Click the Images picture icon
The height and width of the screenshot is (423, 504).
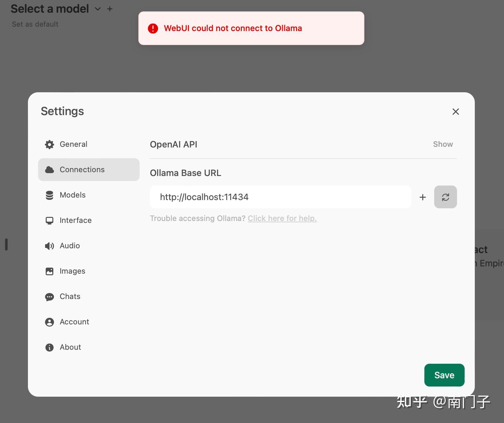tap(50, 271)
